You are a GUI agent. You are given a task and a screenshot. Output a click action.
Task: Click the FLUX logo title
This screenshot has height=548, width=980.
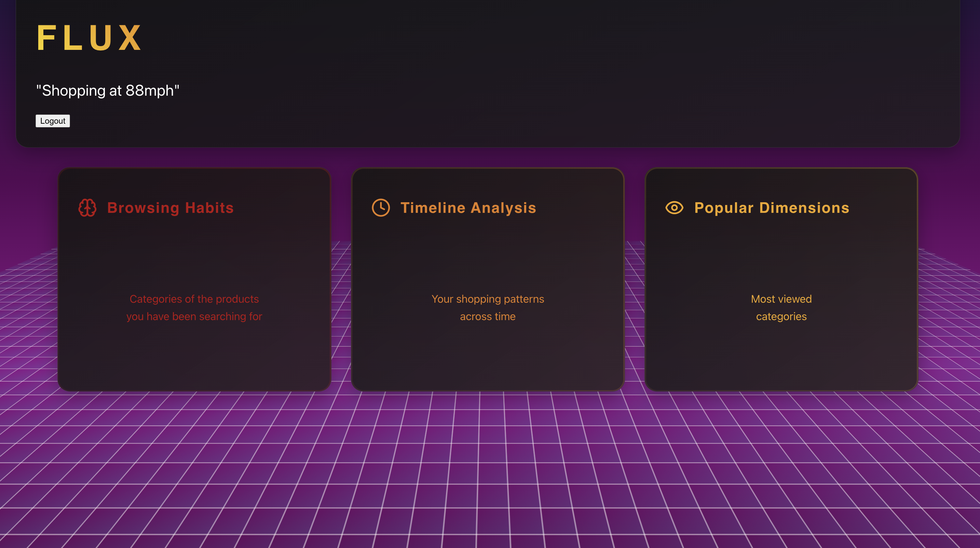[x=90, y=38]
